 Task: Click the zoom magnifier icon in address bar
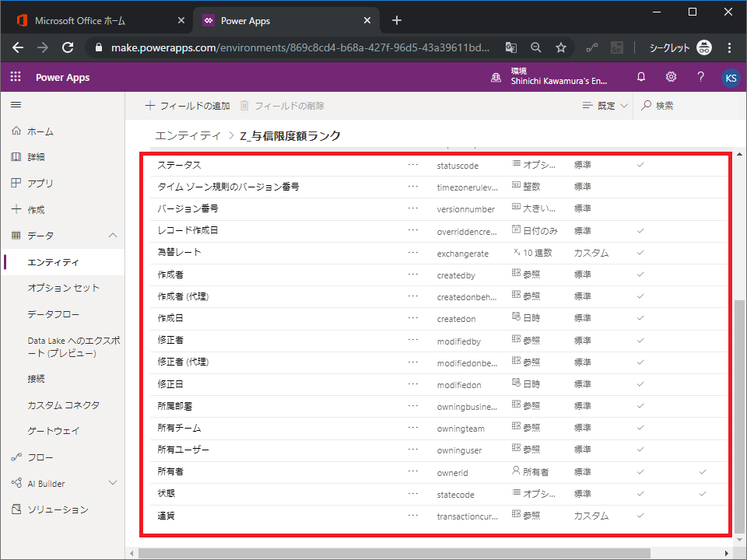pyautogui.click(x=536, y=47)
